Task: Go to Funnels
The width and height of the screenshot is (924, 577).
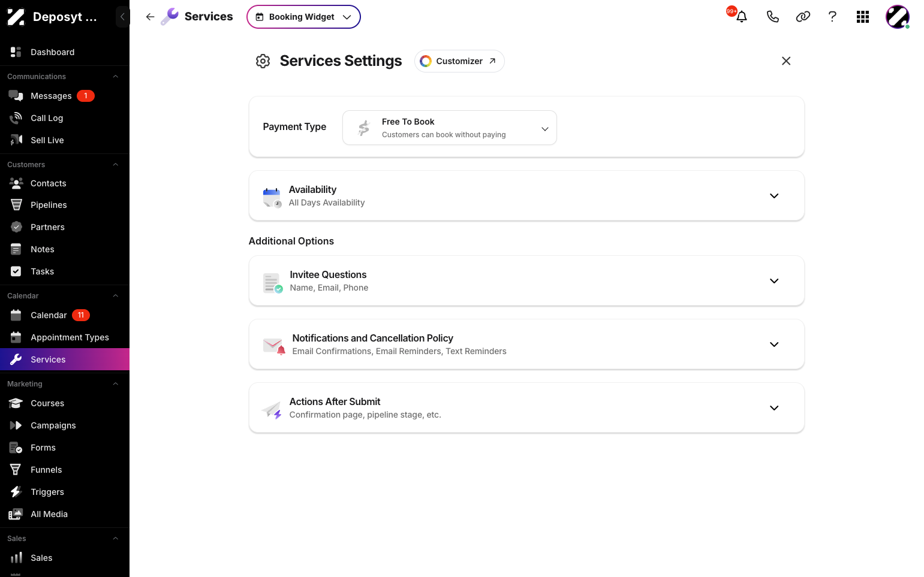Action: coord(65,470)
